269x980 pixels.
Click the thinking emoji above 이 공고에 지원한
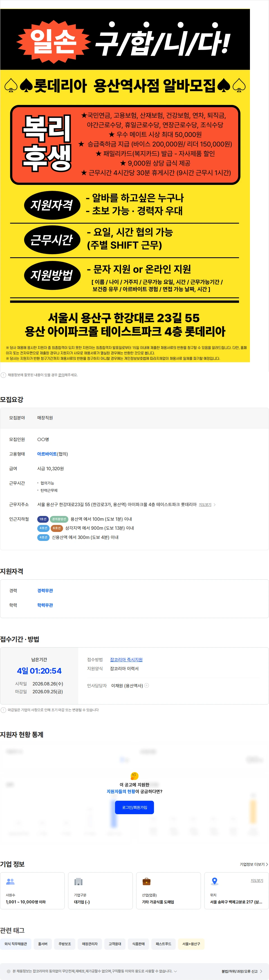coord(134,776)
